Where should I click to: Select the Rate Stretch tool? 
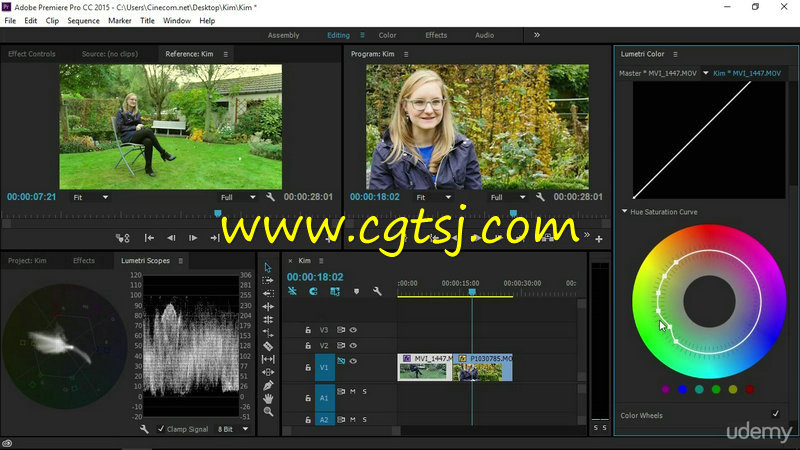[x=268, y=333]
